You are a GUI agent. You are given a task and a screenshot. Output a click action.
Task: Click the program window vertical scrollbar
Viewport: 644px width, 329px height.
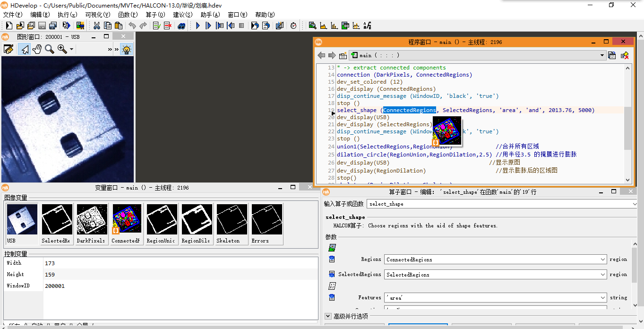627,128
